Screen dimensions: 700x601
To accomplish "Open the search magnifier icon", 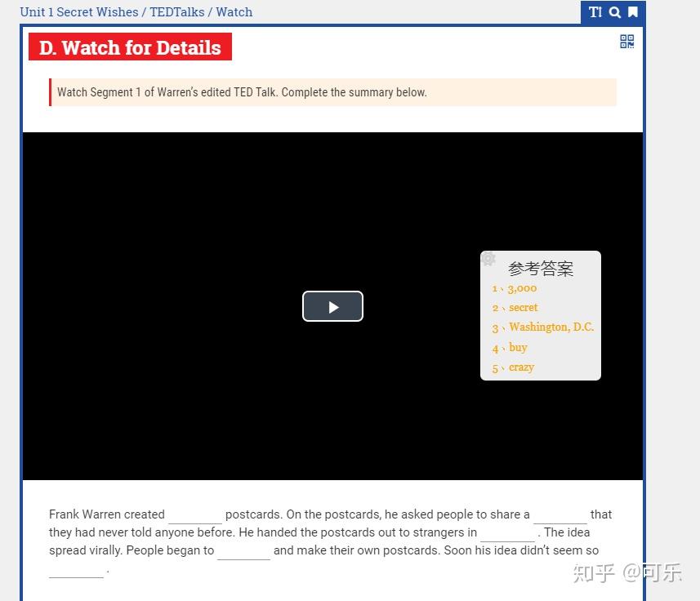I will (x=614, y=12).
